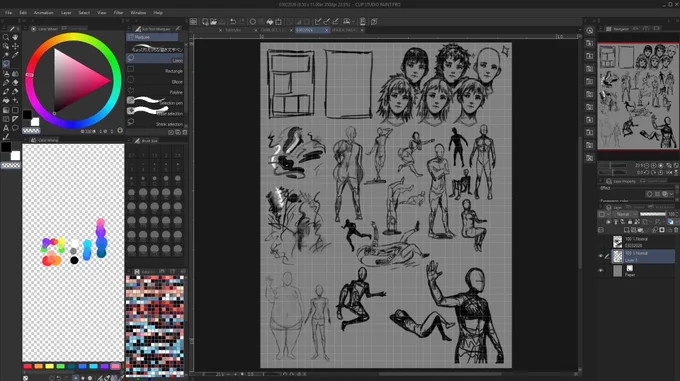This screenshot has width=680, height=381.
Task: Select the Ruler tool
Action: (15, 119)
